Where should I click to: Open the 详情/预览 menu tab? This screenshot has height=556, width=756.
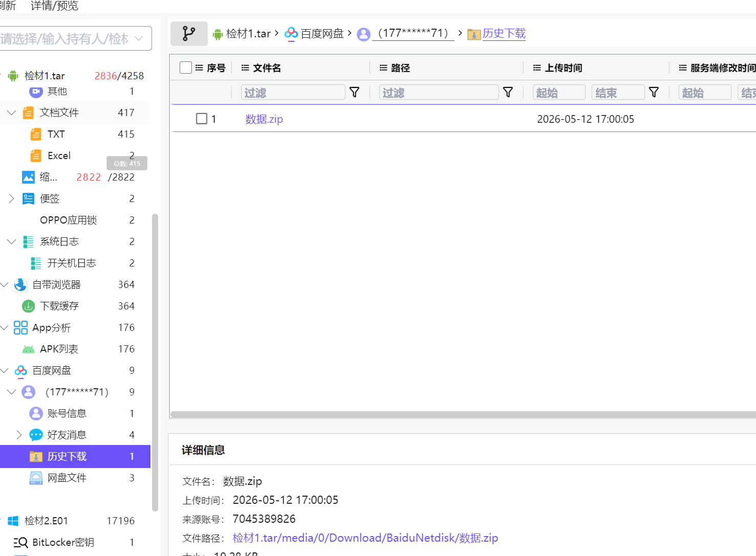tap(54, 6)
